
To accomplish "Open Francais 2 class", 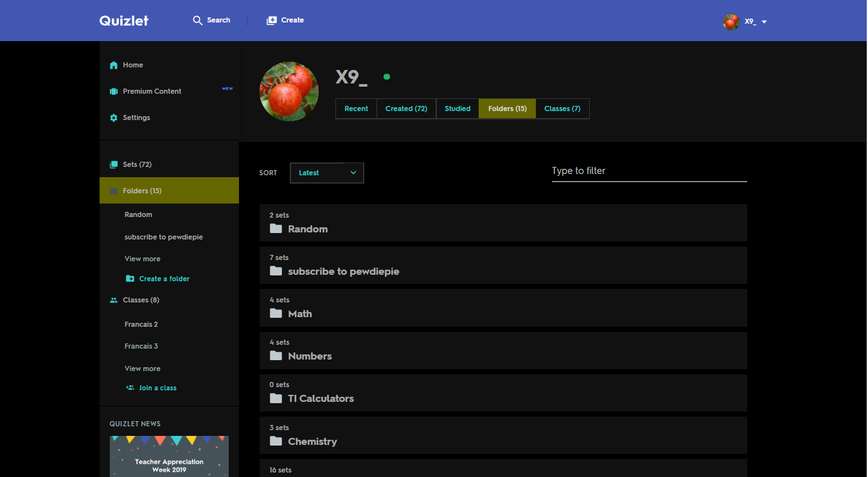I will click(x=141, y=324).
